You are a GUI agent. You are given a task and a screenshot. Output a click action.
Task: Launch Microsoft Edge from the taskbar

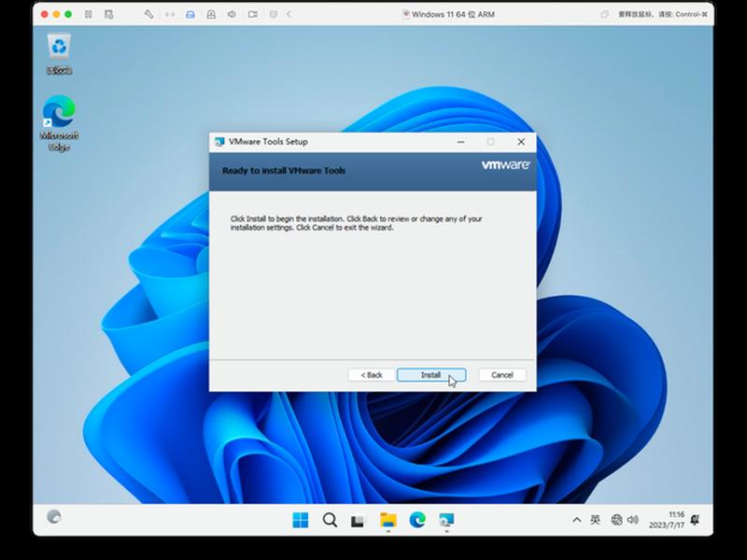[x=417, y=520]
